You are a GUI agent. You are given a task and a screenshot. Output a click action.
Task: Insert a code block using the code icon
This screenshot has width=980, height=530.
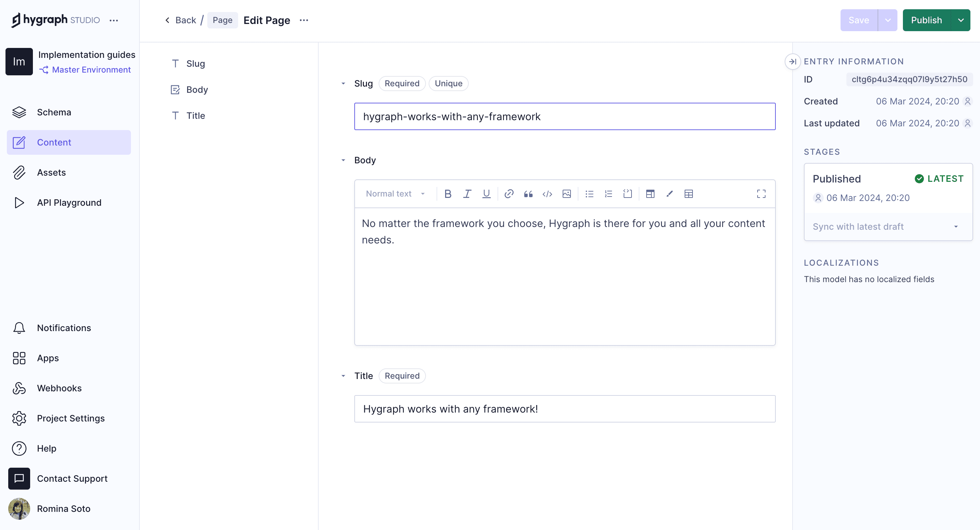pyautogui.click(x=547, y=194)
